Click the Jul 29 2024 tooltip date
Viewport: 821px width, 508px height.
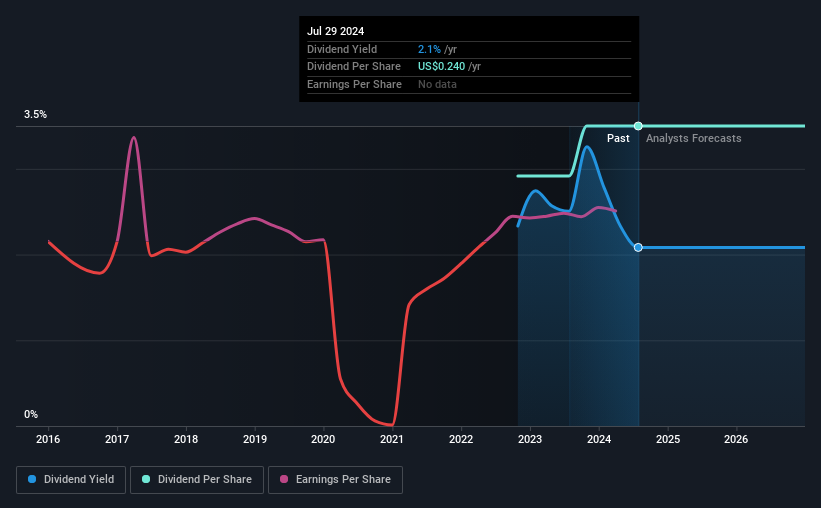point(335,31)
